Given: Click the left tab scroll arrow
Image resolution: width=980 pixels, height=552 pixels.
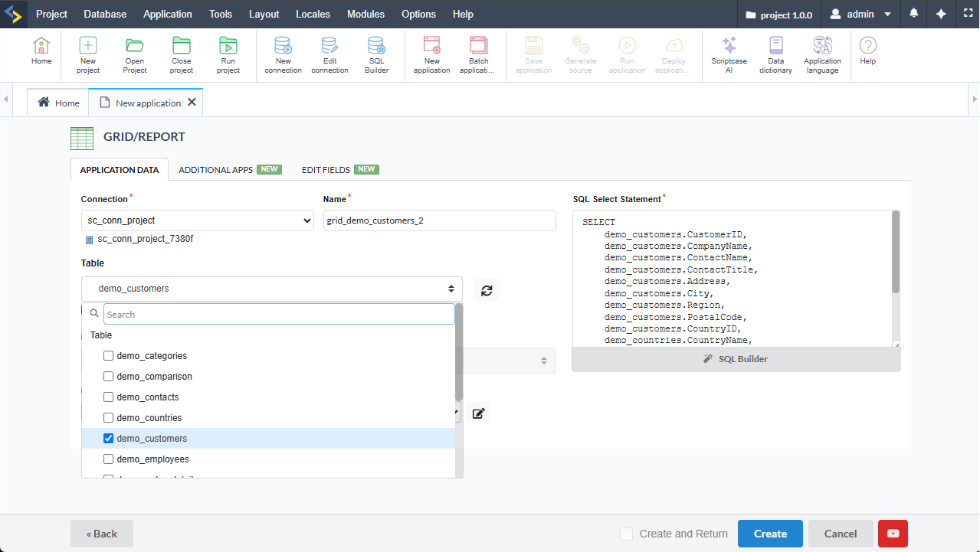Looking at the screenshot, I should tap(6, 100).
